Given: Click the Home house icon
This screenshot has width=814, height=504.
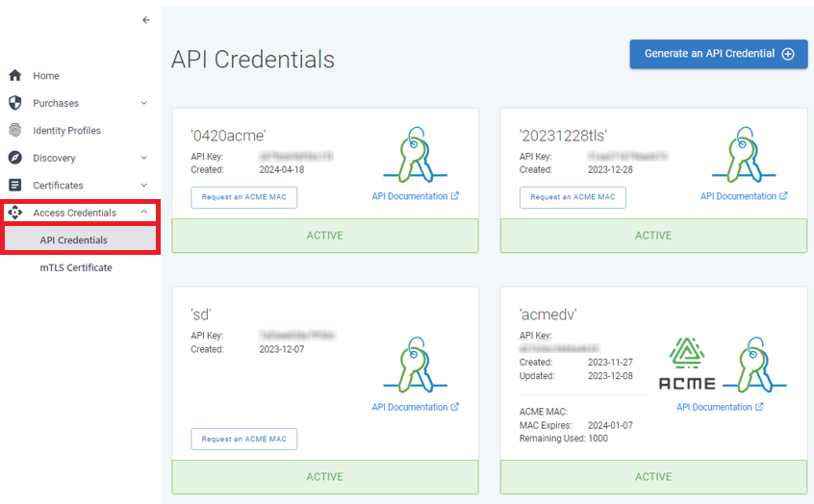Looking at the screenshot, I should pos(14,76).
